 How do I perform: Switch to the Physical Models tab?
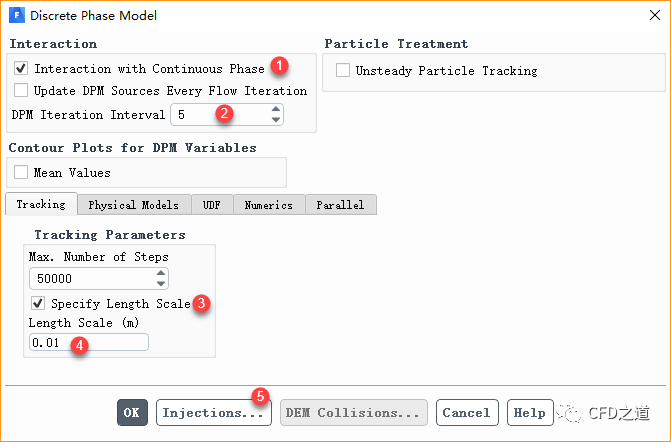(133, 204)
